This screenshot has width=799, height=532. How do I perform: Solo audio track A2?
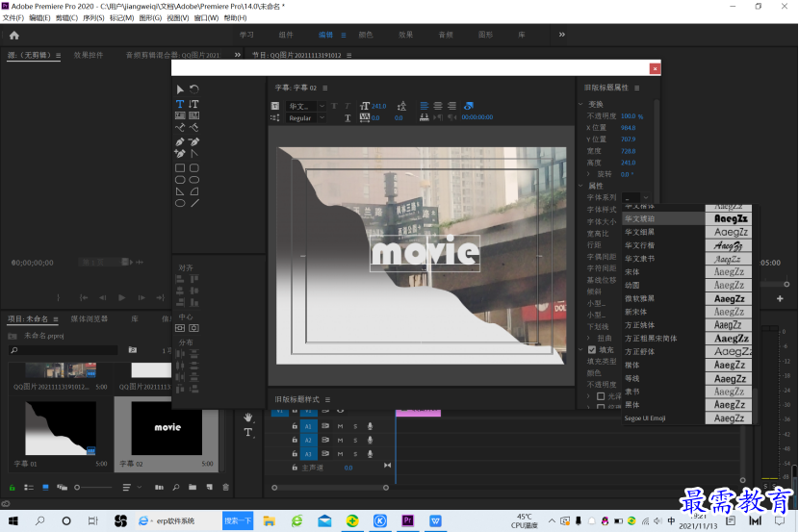(x=355, y=440)
